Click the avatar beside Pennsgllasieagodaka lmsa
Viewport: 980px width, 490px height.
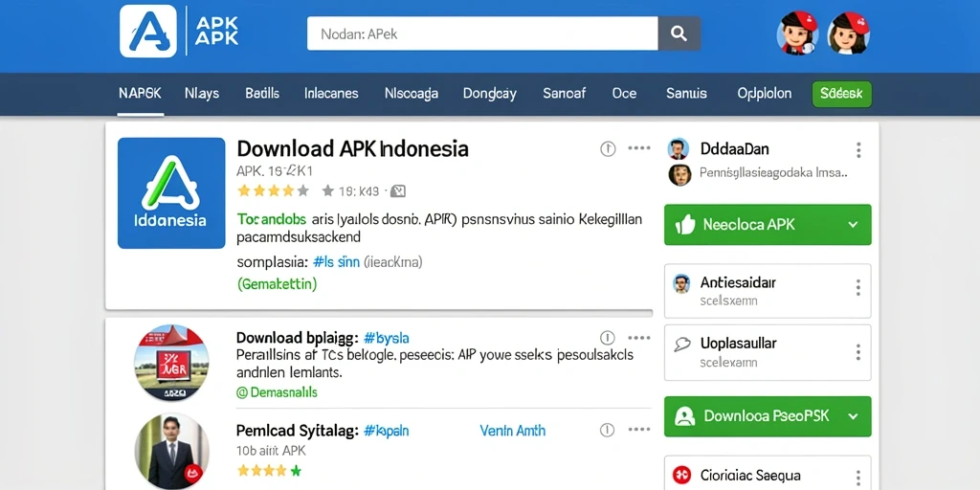click(x=679, y=174)
